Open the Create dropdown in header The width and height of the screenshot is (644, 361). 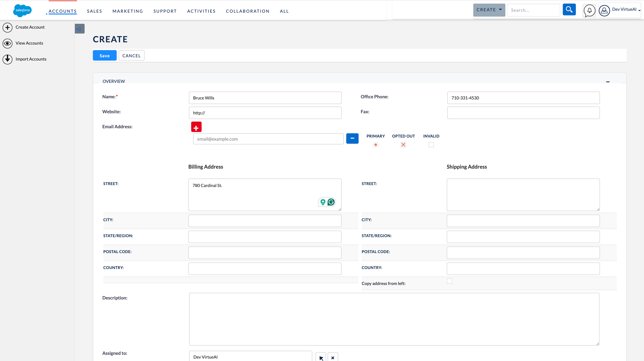(489, 10)
